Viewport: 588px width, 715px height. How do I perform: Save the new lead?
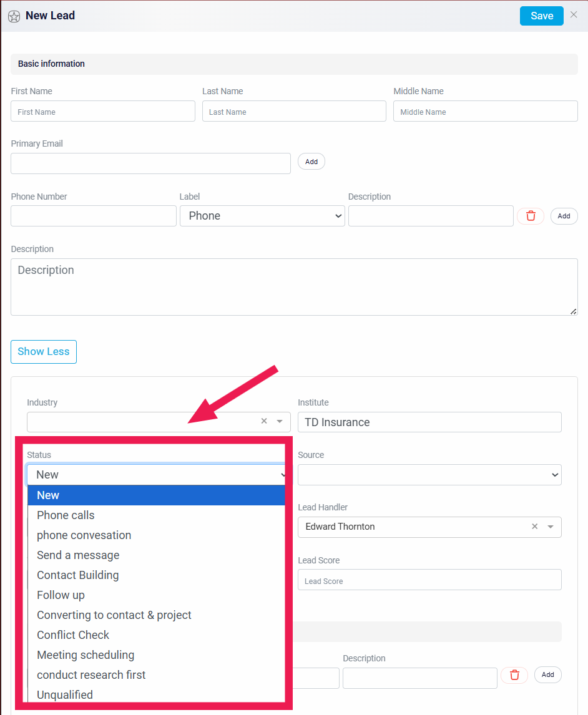tap(541, 16)
